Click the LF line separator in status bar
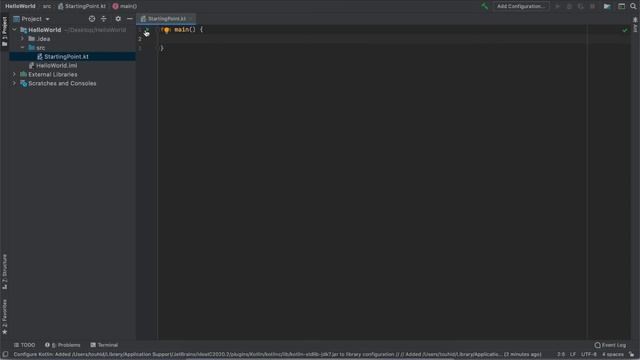This screenshot has height=360, width=640. coord(573,354)
